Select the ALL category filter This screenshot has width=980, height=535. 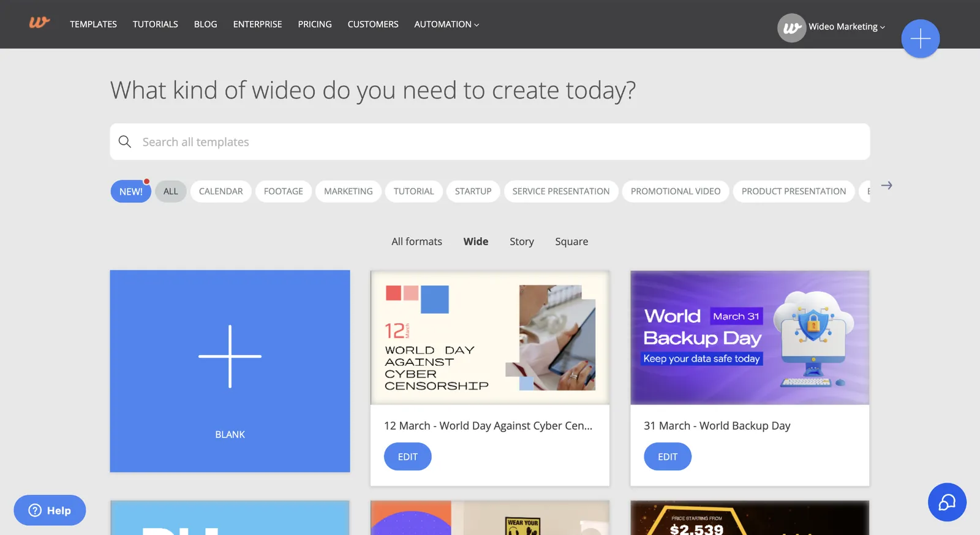point(171,191)
